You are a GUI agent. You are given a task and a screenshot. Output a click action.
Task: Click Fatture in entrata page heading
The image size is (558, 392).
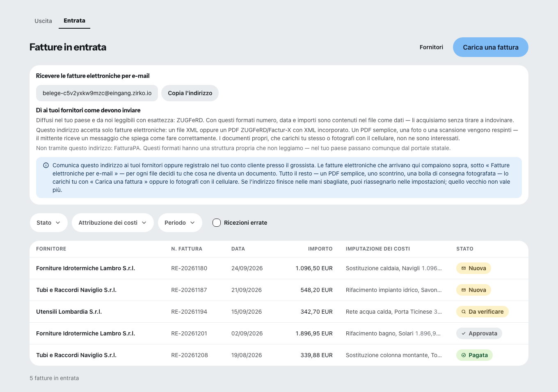[x=68, y=47]
